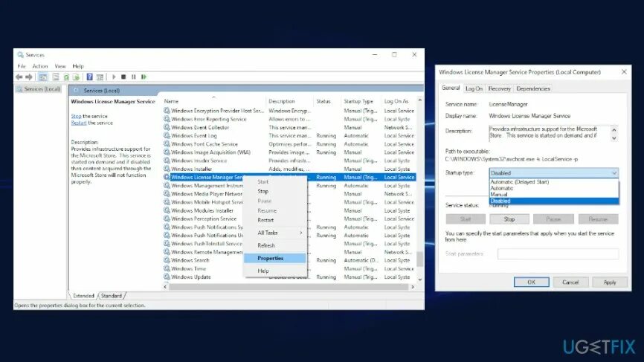Choose Automatic in the startup type list
644x362 pixels.
click(553, 188)
